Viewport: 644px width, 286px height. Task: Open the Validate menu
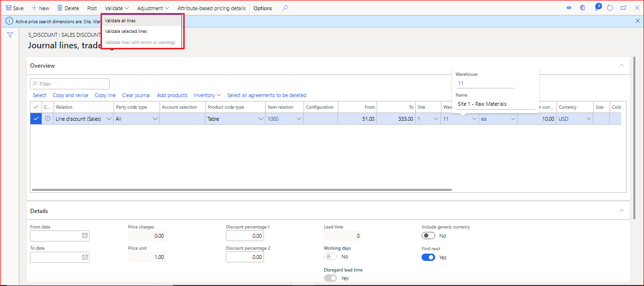click(x=117, y=8)
